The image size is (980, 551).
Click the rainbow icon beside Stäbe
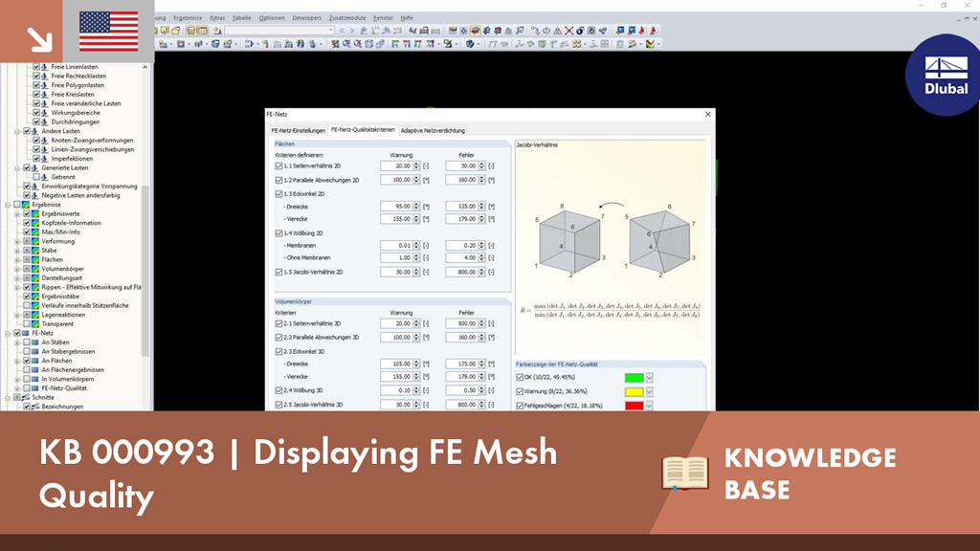pyautogui.click(x=35, y=251)
